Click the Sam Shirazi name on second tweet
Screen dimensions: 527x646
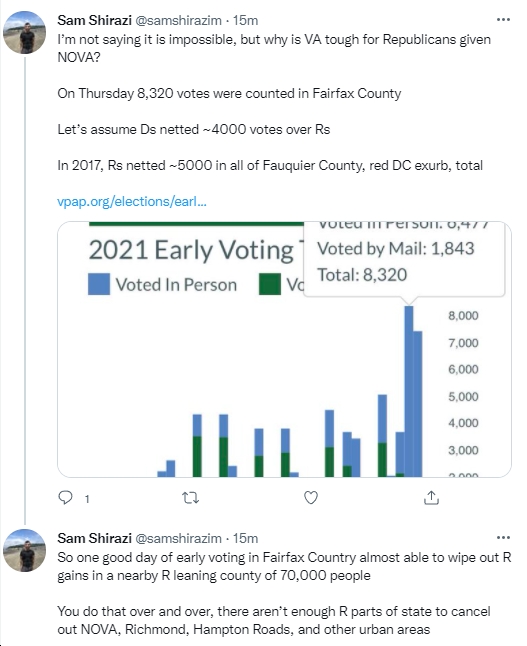click(94, 538)
